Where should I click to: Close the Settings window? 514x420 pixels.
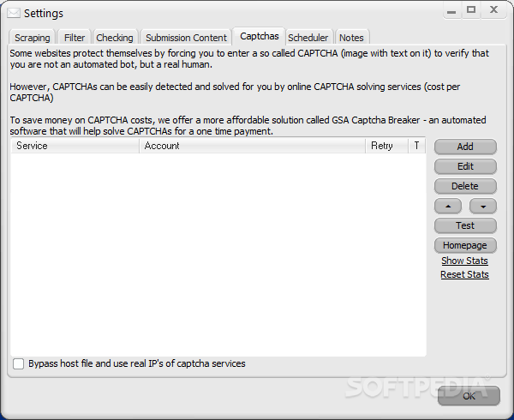[x=493, y=9]
